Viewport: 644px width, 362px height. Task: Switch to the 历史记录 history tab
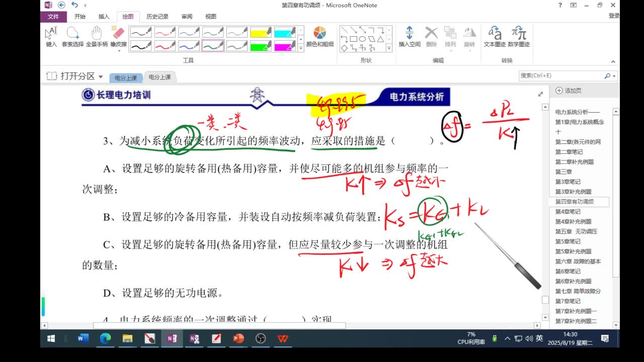pyautogui.click(x=157, y=17)
